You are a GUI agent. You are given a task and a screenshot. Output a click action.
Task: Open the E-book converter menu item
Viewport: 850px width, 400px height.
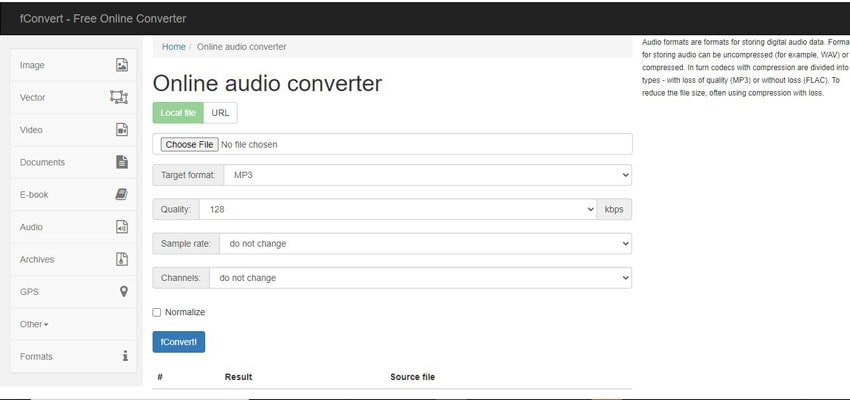point(73,195)
